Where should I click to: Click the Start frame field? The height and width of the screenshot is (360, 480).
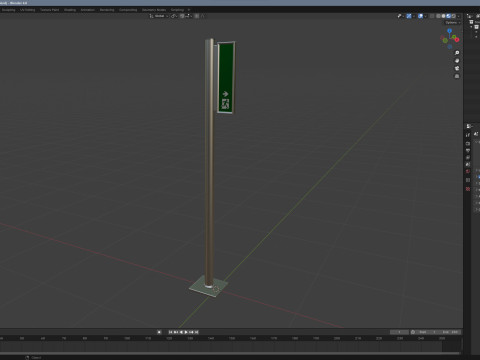(428, 332)
